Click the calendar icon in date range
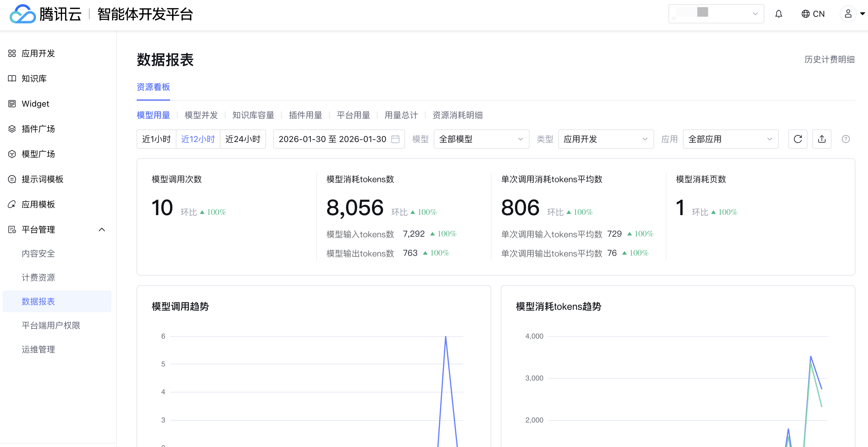The width and height of the screenshot is (868, 447). coord(395,139)
